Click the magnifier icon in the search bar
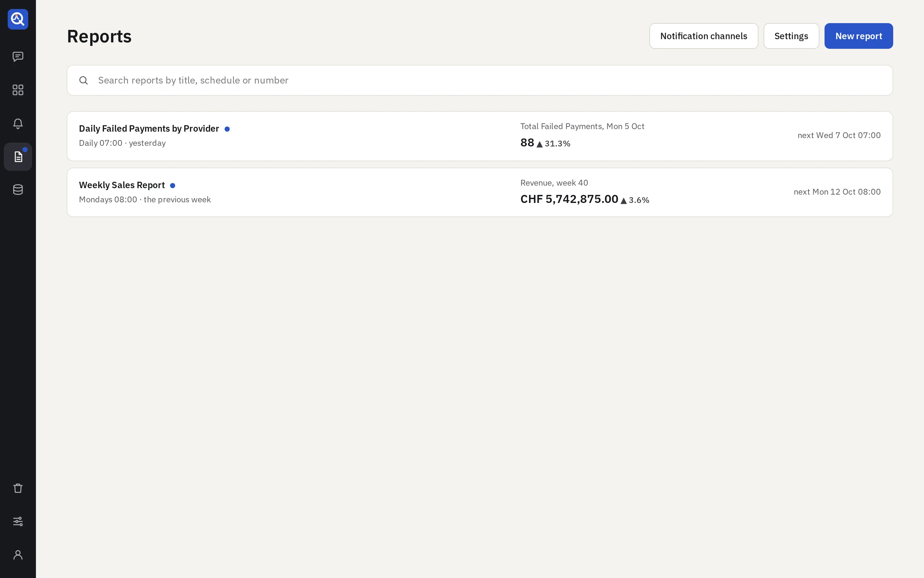Image resolution: width=924 pixels, height=578 pixels. click(84, 80)
